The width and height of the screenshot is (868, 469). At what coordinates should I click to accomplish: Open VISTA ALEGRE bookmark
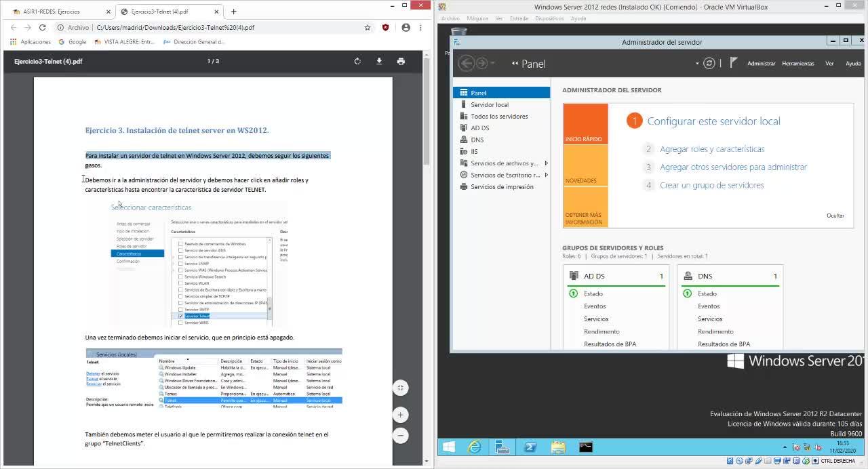[125, 42]
